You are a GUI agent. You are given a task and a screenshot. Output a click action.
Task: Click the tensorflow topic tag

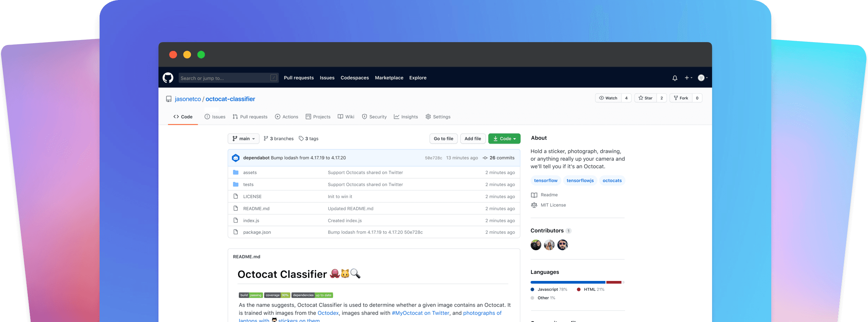click(545, 181)
